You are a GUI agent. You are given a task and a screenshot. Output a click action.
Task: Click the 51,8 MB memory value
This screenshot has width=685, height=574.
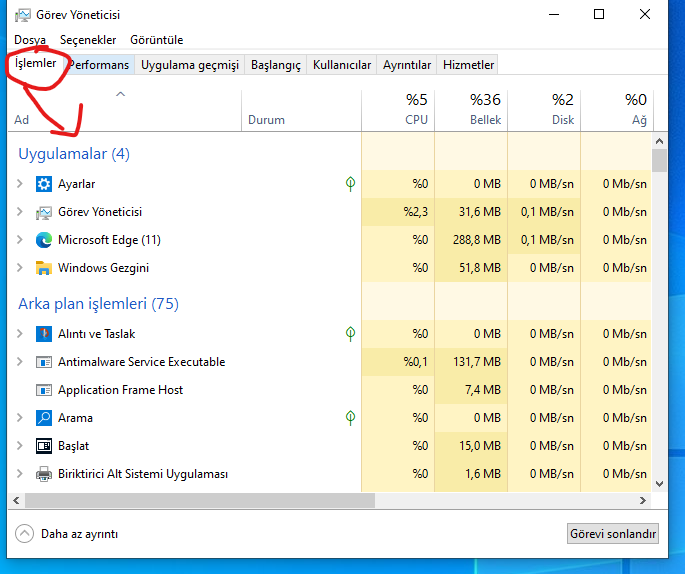480,268
